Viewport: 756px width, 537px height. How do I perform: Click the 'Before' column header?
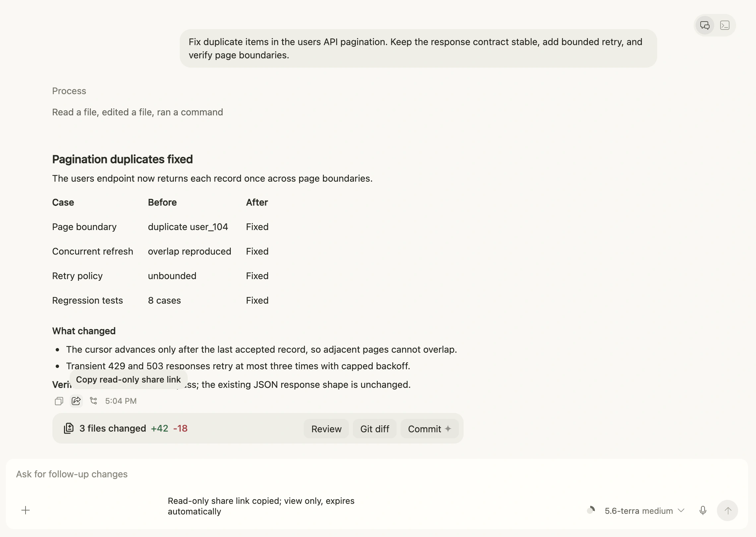pos(162,203)
